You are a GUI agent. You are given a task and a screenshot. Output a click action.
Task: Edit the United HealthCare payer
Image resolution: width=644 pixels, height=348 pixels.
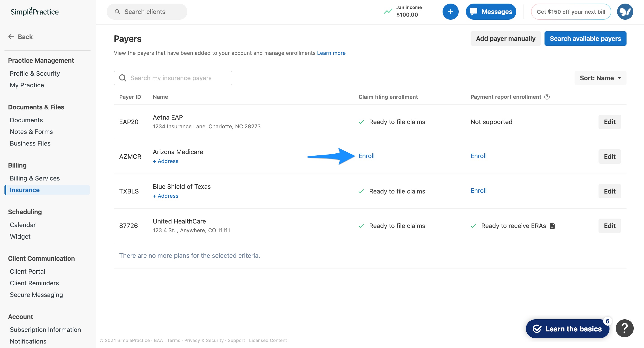click(x=609, y=226)
